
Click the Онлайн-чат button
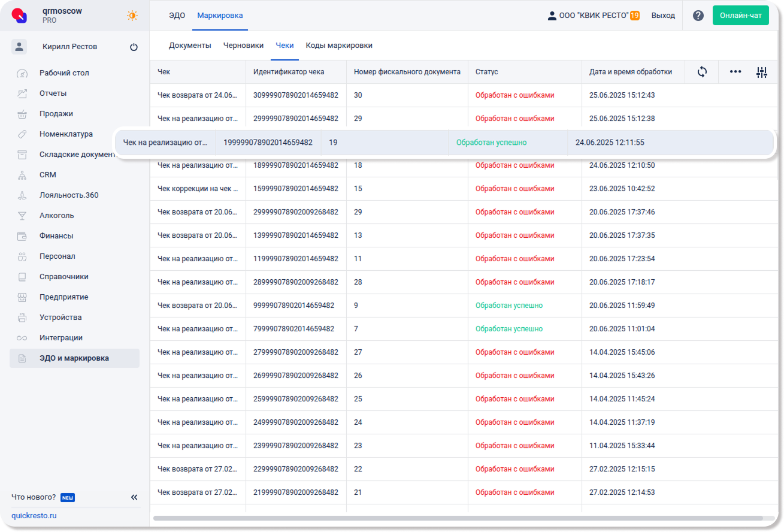(740, 16)
